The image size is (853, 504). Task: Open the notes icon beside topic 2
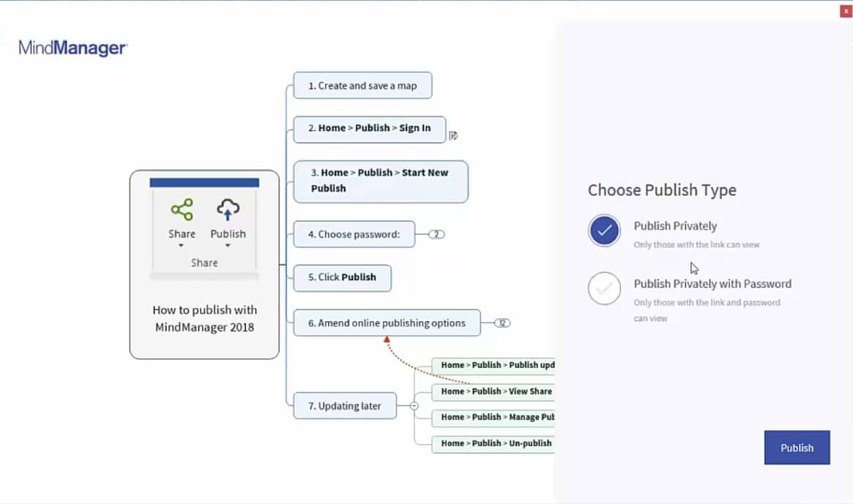454,135
